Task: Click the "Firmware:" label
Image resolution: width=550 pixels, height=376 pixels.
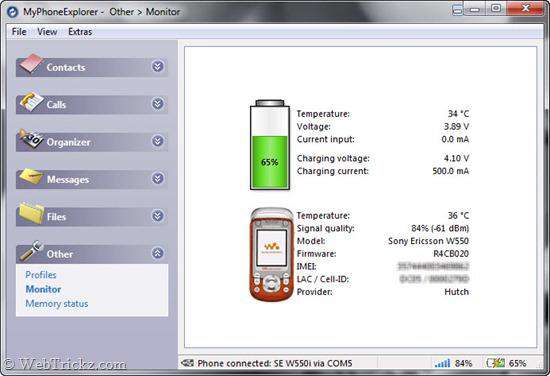Action: [316, 254]
